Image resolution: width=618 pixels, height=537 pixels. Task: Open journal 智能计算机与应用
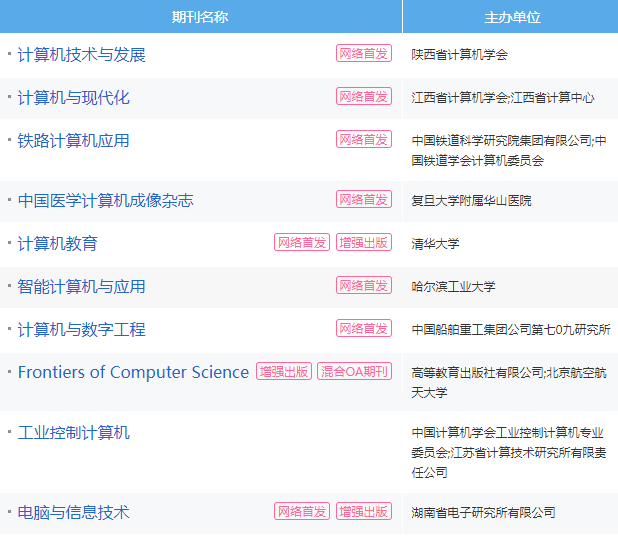[82, 286]
